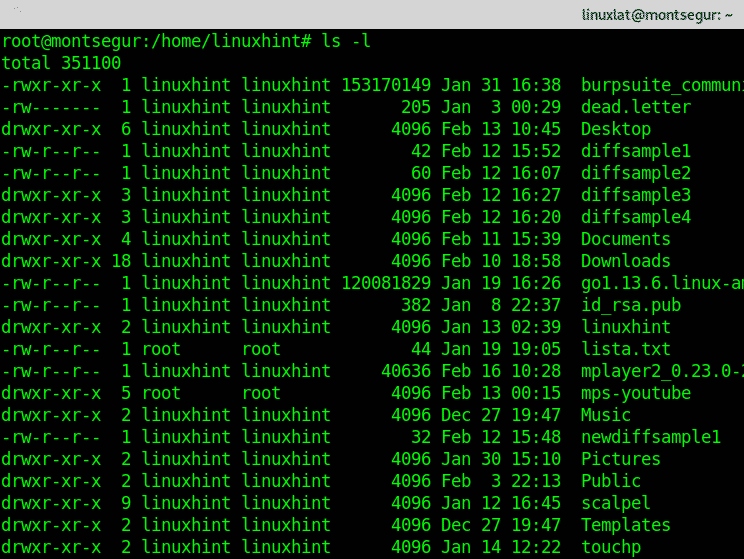Click the 'total 351100' line

[61, 63]
